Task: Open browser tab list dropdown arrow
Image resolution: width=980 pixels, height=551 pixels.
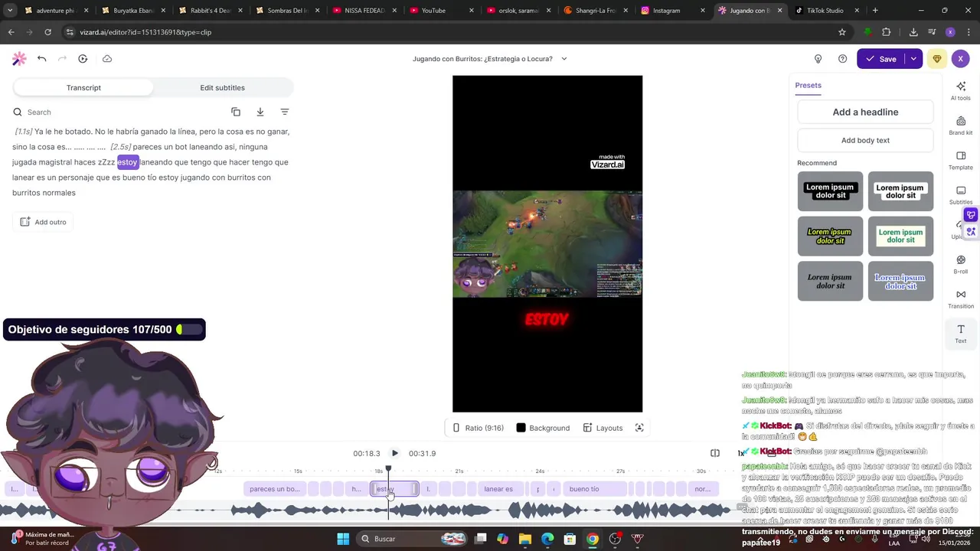Action: tap(10, 11)
